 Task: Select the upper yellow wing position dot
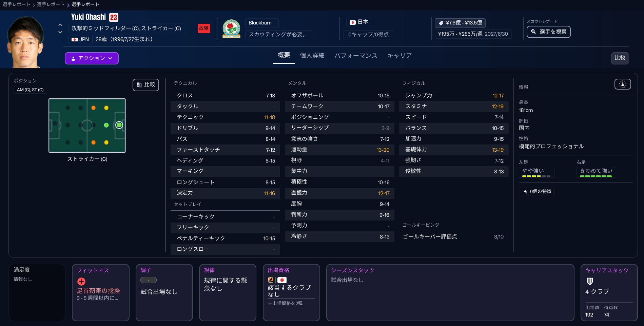[106, 108]
